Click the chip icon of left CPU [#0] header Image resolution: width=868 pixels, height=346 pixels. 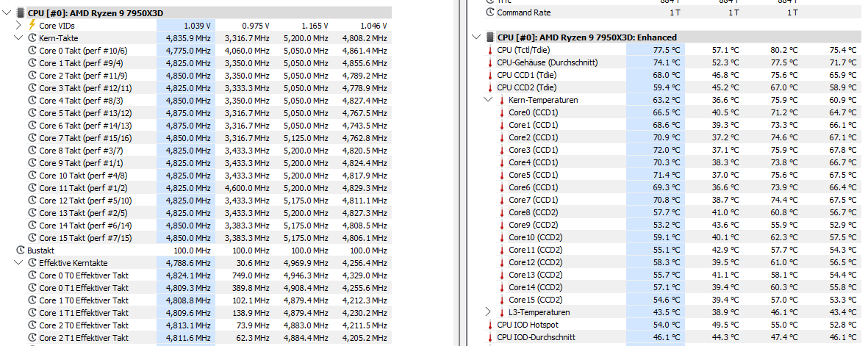(x=21, y=12)
